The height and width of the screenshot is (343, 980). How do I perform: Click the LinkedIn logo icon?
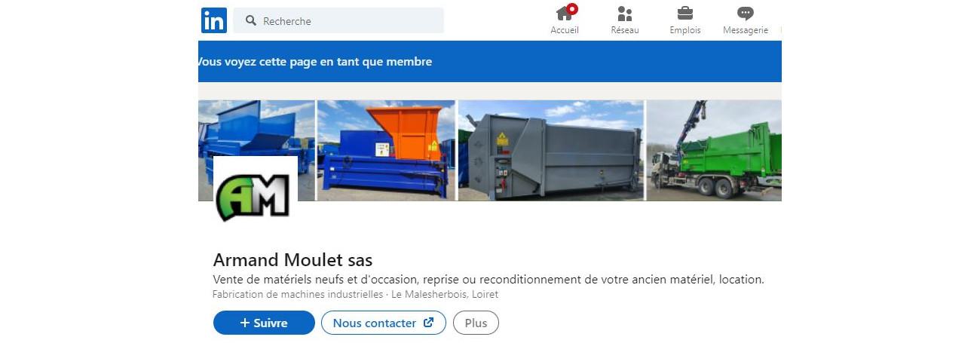(214, 20)
